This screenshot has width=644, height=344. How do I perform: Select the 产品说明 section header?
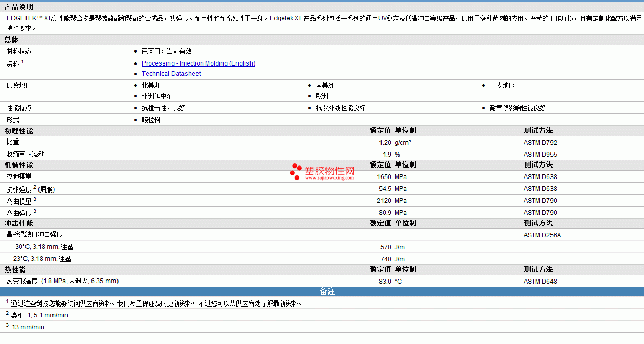pos(19,7)
